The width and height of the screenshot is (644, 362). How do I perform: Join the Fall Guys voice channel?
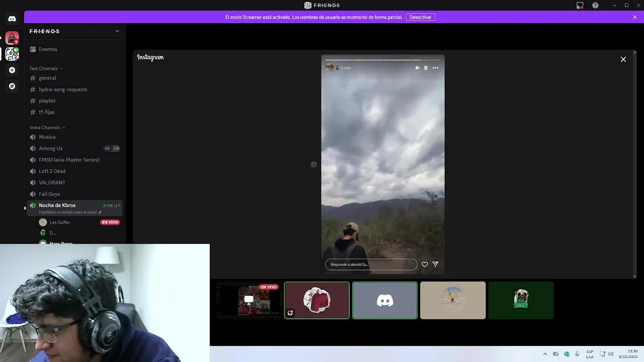pyautogui.click(x=74, y=194)
